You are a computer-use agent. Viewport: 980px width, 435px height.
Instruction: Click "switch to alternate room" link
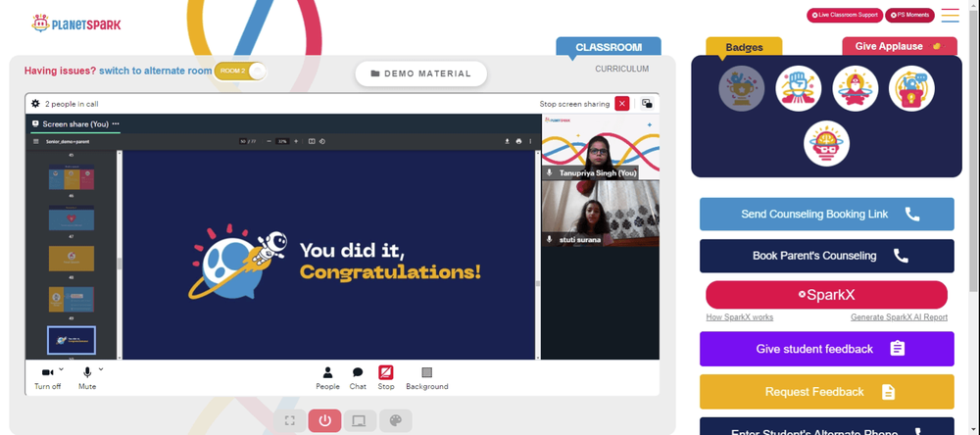(x=155, y=71)
